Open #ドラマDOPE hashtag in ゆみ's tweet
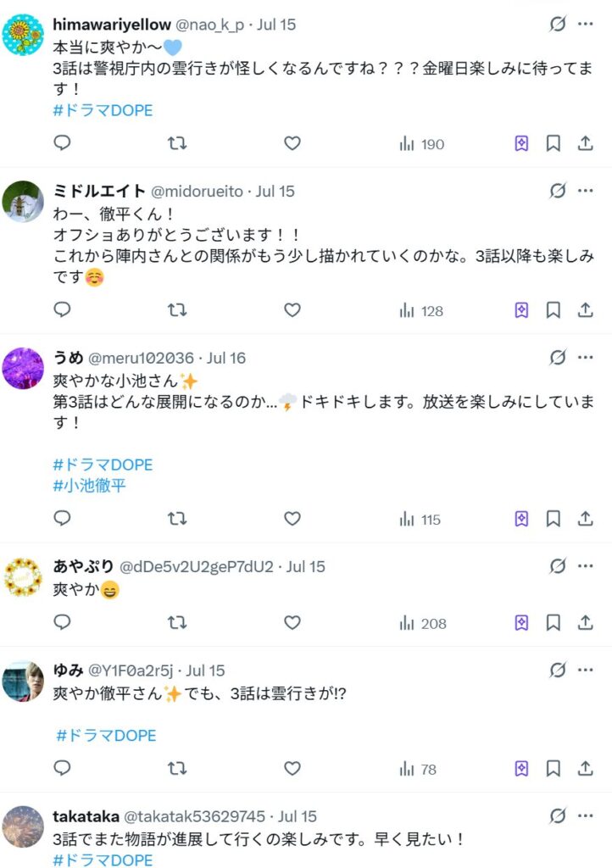Viewport: 612px width, 868px height. point(106,735)
